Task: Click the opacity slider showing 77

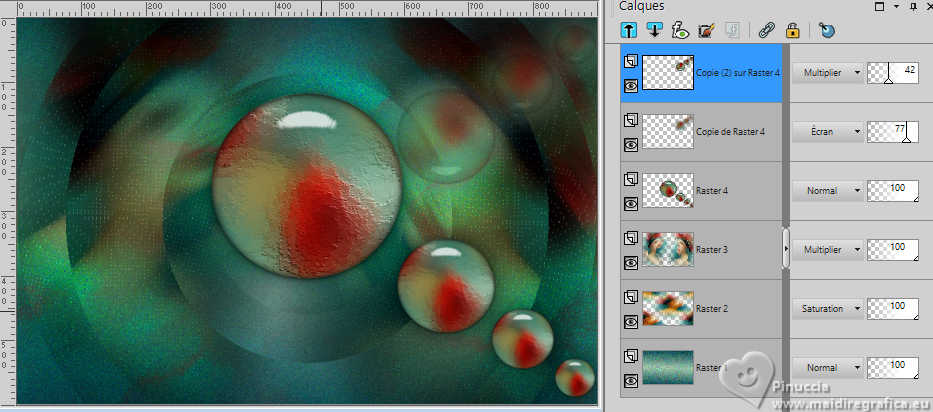Action: pyautogui.click(x=893, y=132)
